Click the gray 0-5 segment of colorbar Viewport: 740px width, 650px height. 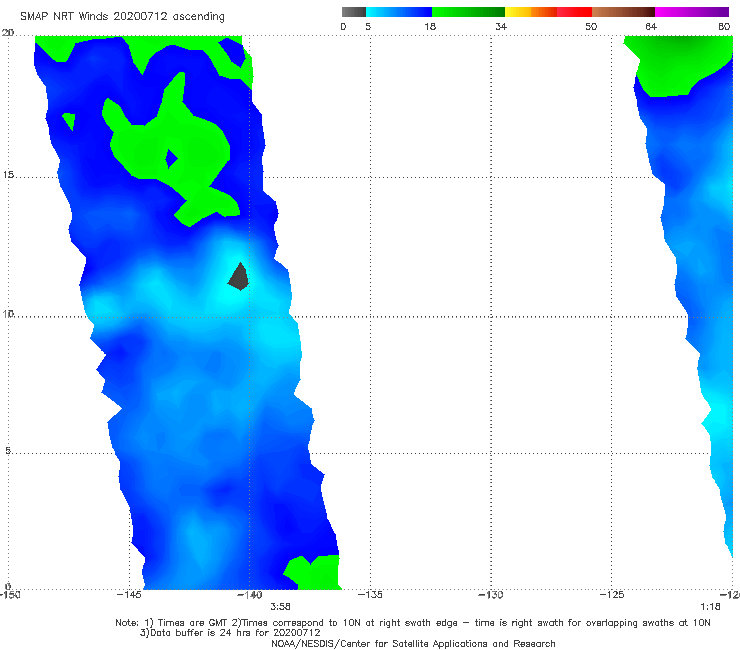pyautogui.click(x=353, y=12)
